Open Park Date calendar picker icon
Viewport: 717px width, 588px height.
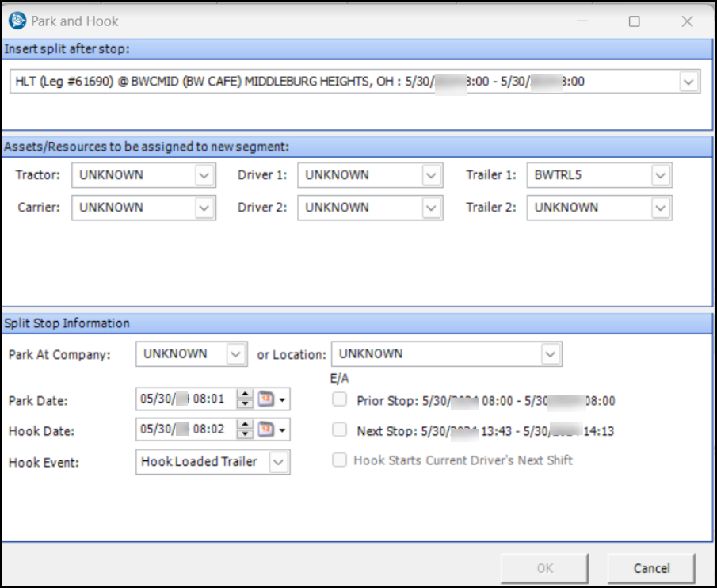265,399
